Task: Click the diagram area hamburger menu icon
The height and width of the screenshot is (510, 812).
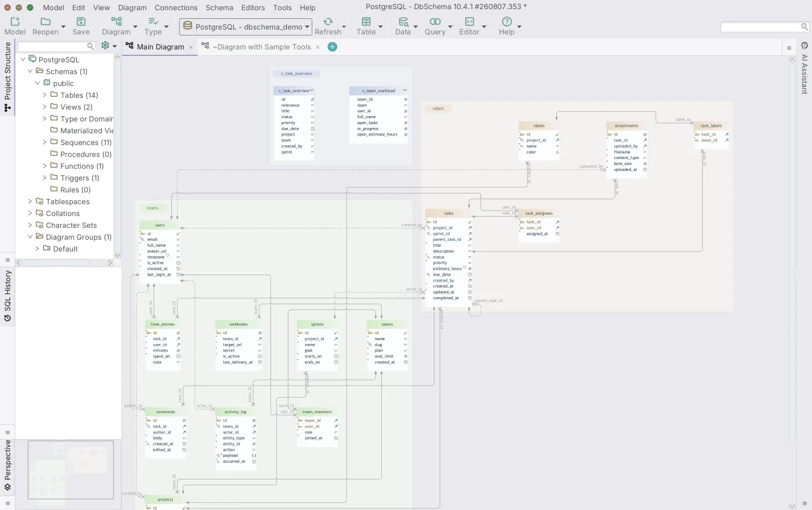Action: [x=789, y=48]
